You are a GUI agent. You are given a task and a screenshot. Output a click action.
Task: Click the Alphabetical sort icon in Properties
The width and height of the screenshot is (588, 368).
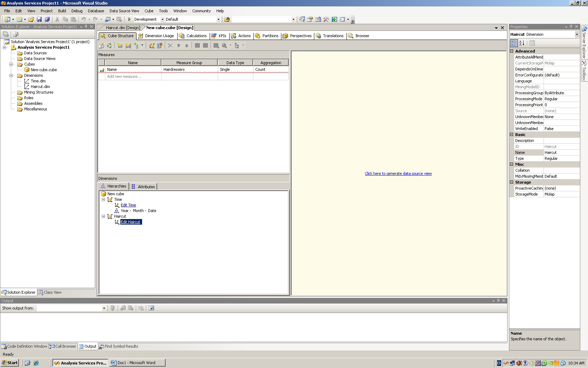tap(522, 43)
